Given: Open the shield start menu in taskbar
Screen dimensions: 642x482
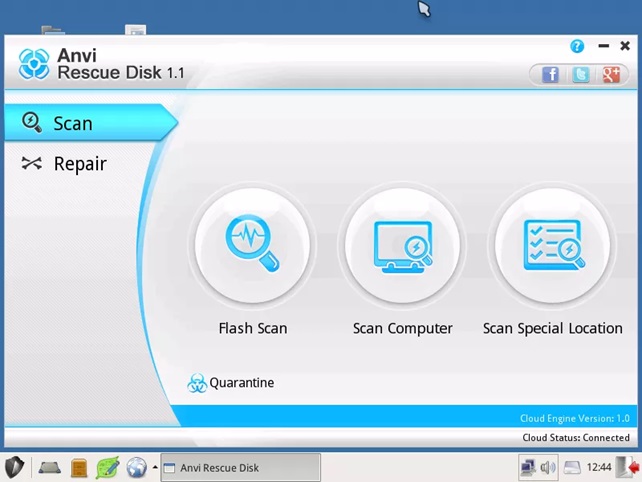Looking at the screenshot, I should tap(14, 467).
